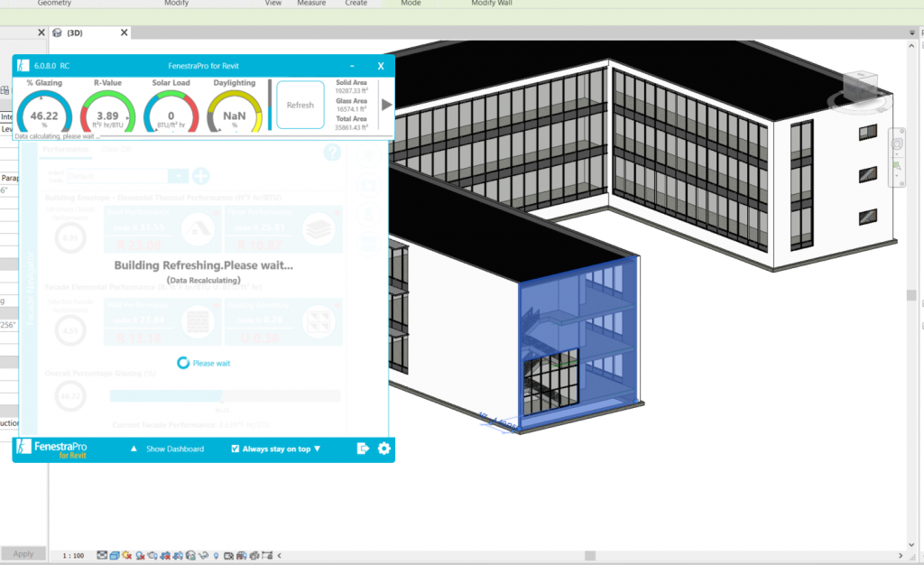Click the Locked 3D View house icon
This screenshot has width=924, height=565.
(190, 555)
